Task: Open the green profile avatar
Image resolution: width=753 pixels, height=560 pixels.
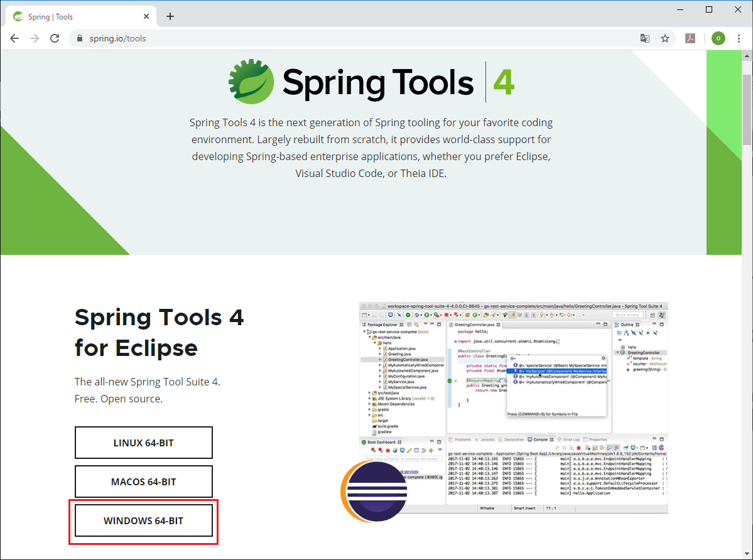Action: (x=718, y=38)
